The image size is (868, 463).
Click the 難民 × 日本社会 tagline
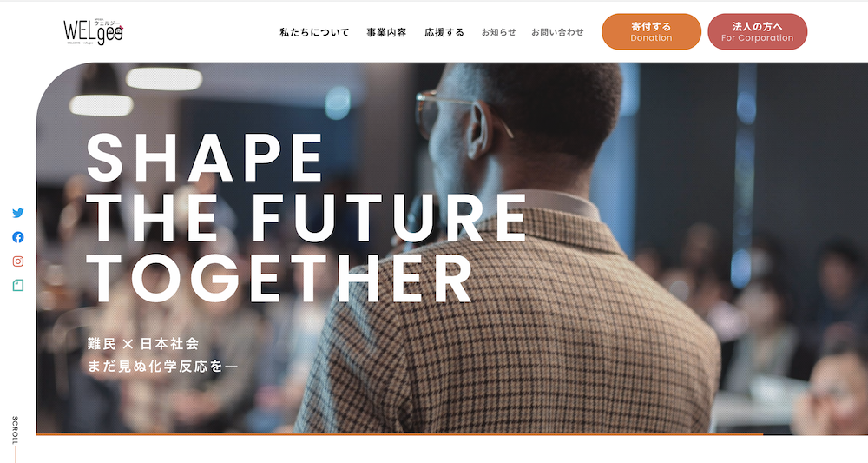[x=143, y=344]
